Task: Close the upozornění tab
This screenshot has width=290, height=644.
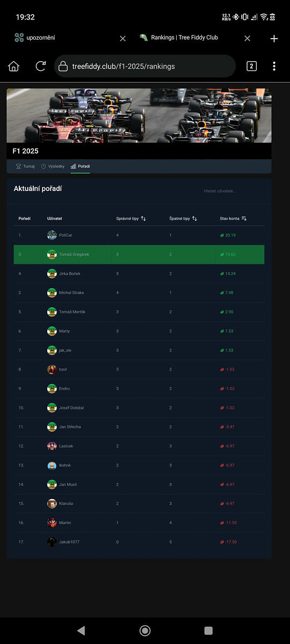Action: pyautogui.click(x=122, y=38)
